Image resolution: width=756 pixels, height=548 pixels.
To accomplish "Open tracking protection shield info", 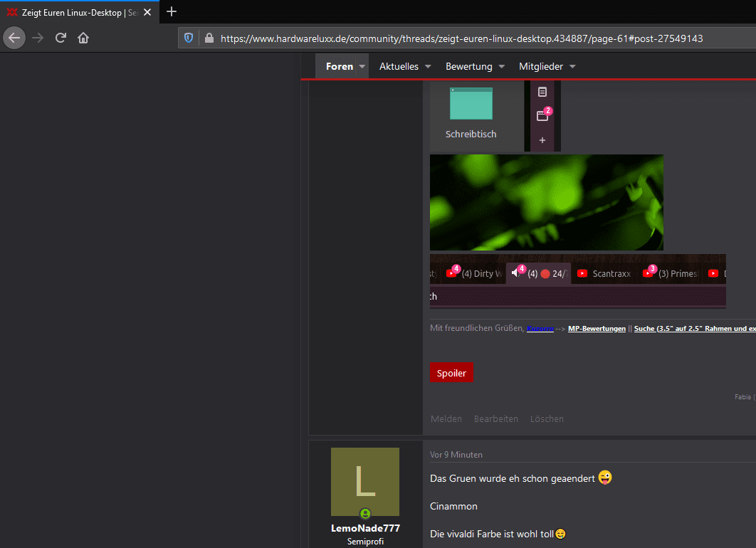I will pos(189,38).
